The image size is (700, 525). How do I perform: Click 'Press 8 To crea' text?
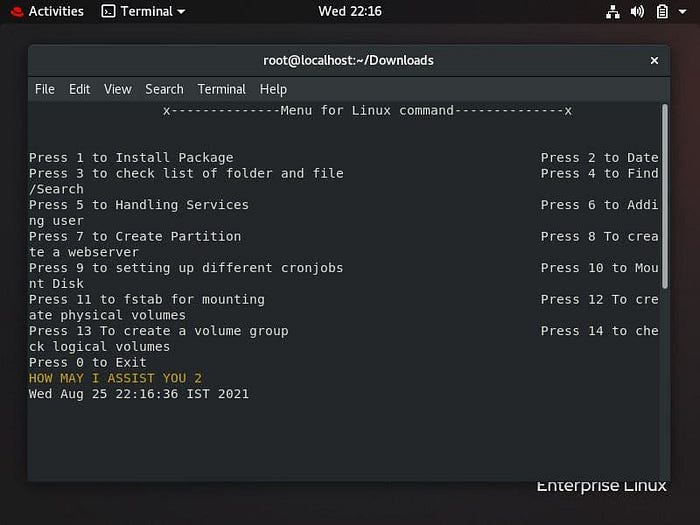pos(600,236)
